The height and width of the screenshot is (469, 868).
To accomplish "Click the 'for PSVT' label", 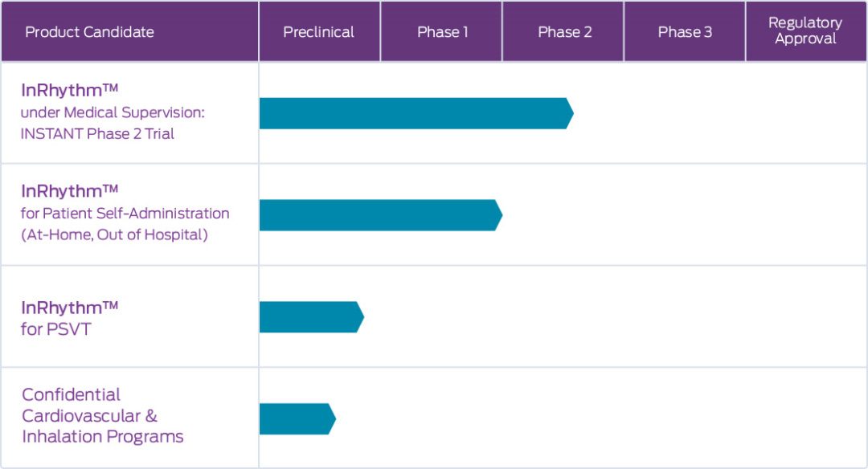I will [x=56, y=329].
